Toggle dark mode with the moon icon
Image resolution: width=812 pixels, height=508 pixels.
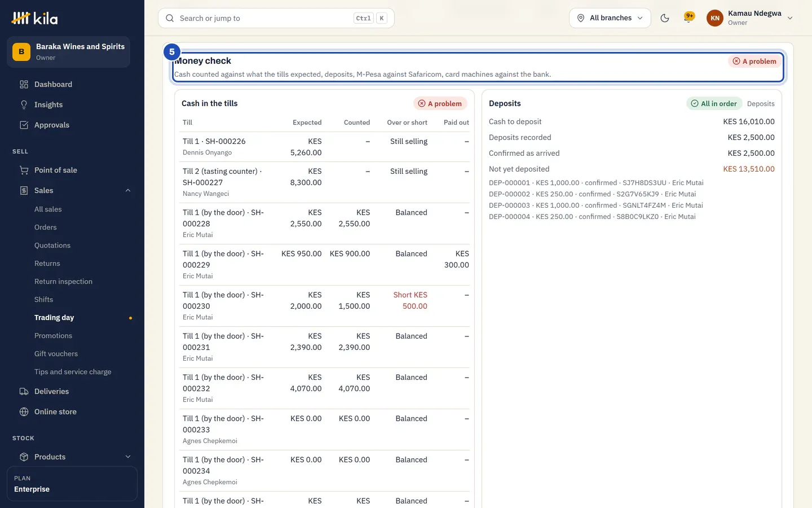coord(665,18)
